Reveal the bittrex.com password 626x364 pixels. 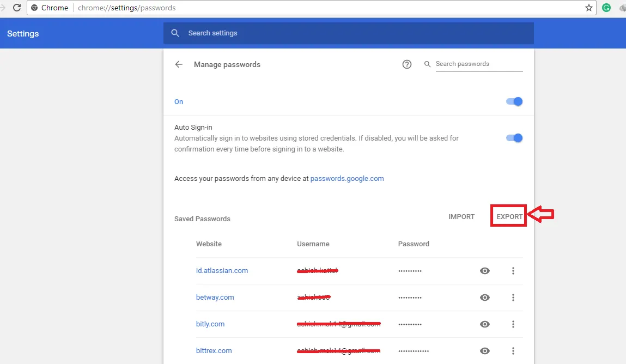point(485,351)
